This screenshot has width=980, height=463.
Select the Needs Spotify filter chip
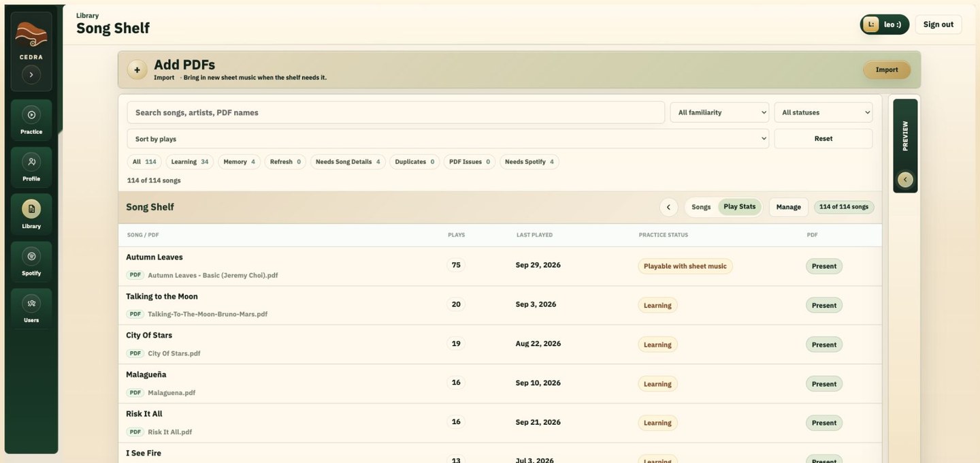pyautogui.click(x=529, y=162)
